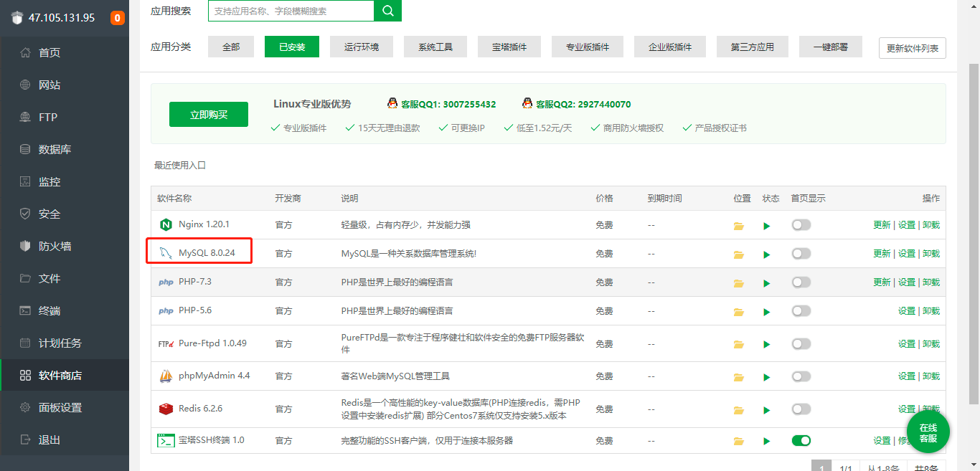Viewport: 980px width, 471px height.
Task: Click the Nginx green status play icon
Action: [767, 226]
